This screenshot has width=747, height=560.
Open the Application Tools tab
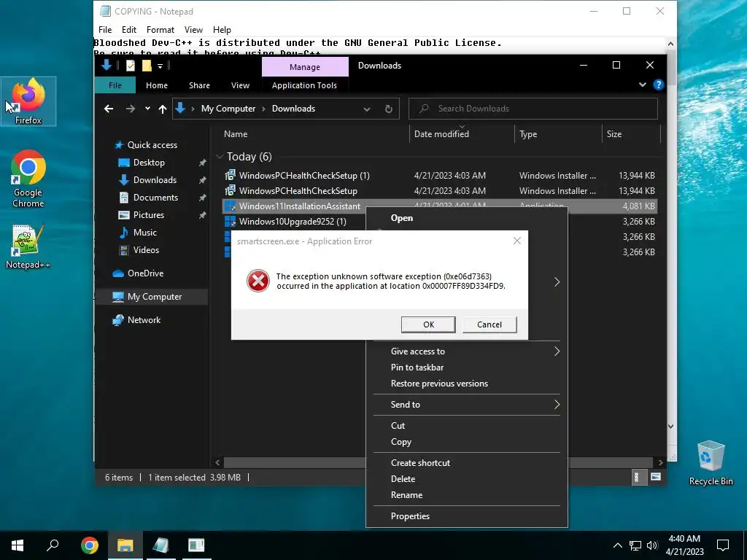(x=304, y=85)
